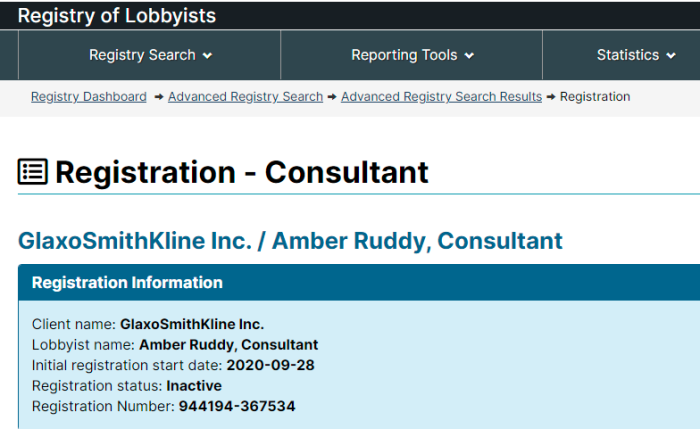Viewport: 700px width, 429px height.
Task: Click arrow icon after Advanced Registry Search
Action: (332, 97)
